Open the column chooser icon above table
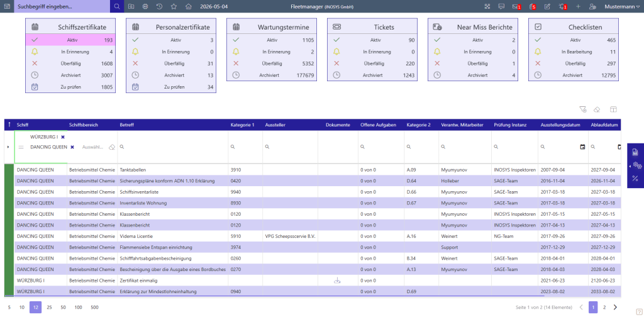Screen dimensions: 644x317 [x=613, y=109]
